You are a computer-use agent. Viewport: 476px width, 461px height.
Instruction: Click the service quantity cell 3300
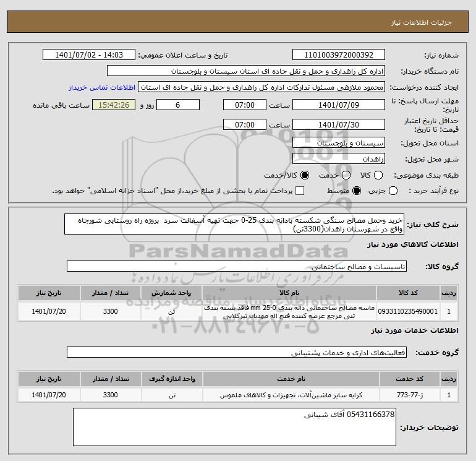110,395
